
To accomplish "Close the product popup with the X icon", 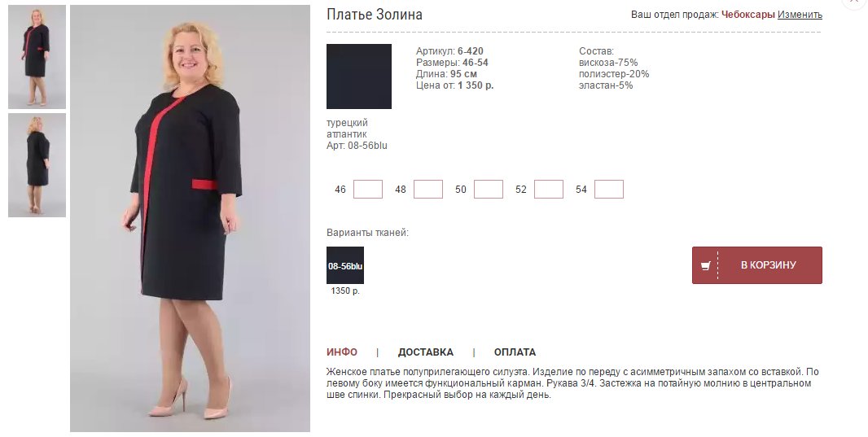I will (x=855, y=2).
